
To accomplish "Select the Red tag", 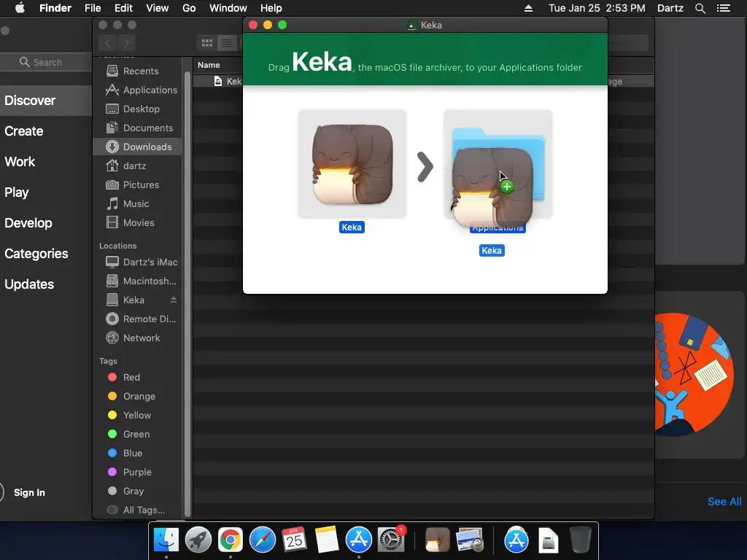I will (124, 377).
